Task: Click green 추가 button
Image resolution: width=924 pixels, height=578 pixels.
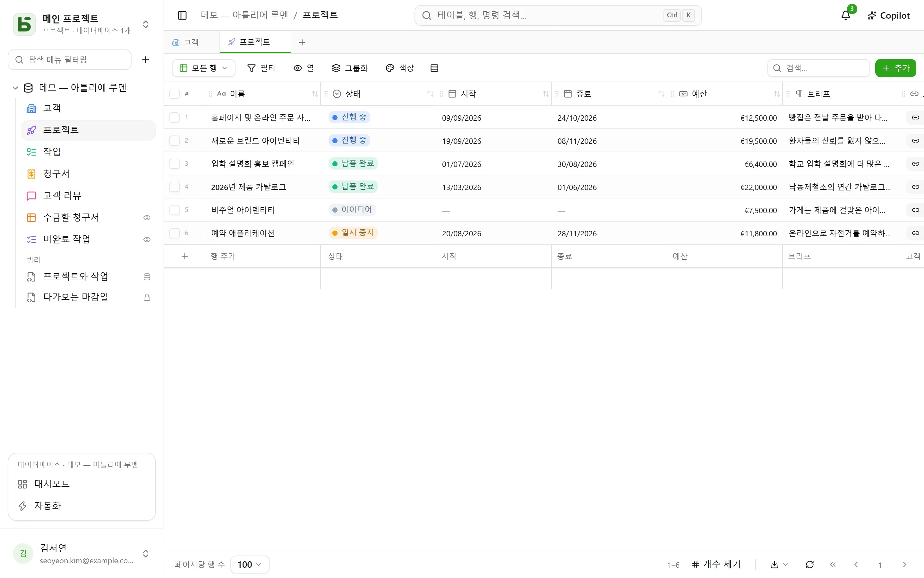Action: [x=895, y=68]
